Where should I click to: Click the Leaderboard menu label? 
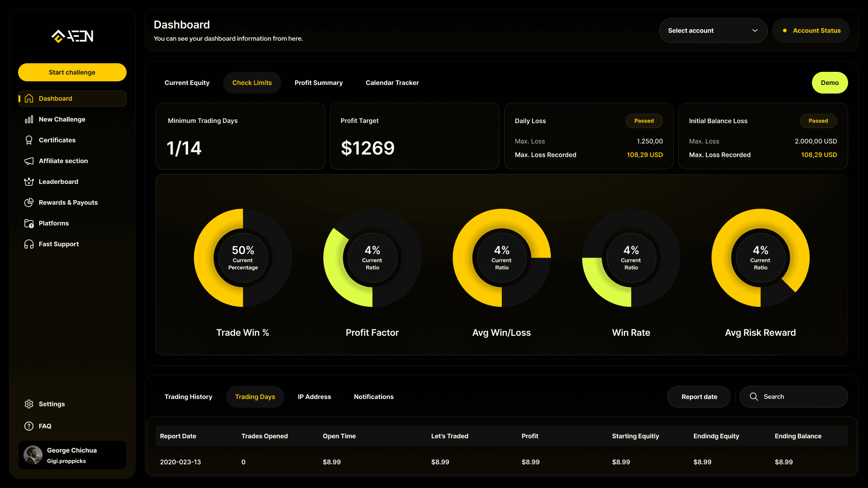[x=58, y=182]
